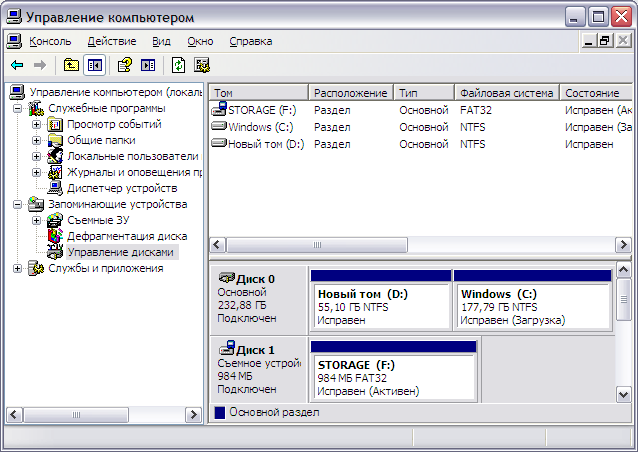Click the Windows (C:) volume icon in list

point(219,126)
